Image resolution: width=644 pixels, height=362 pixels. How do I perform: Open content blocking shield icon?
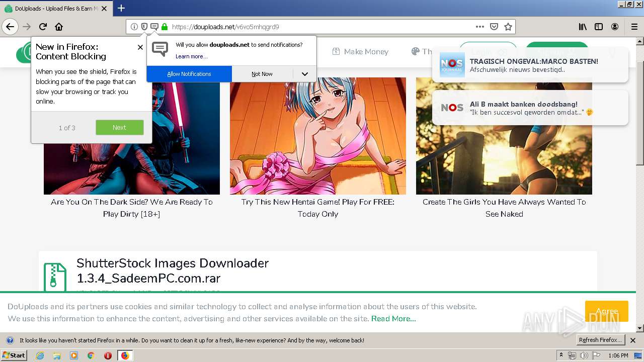(144, 27)
